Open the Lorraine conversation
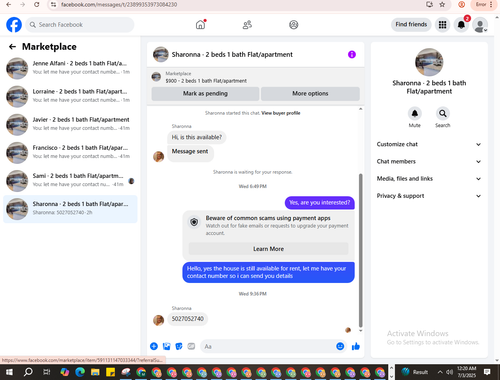Image resolution: width=500 pixels, height=380 pixels. pyautogui.click(x=70, y=96)
